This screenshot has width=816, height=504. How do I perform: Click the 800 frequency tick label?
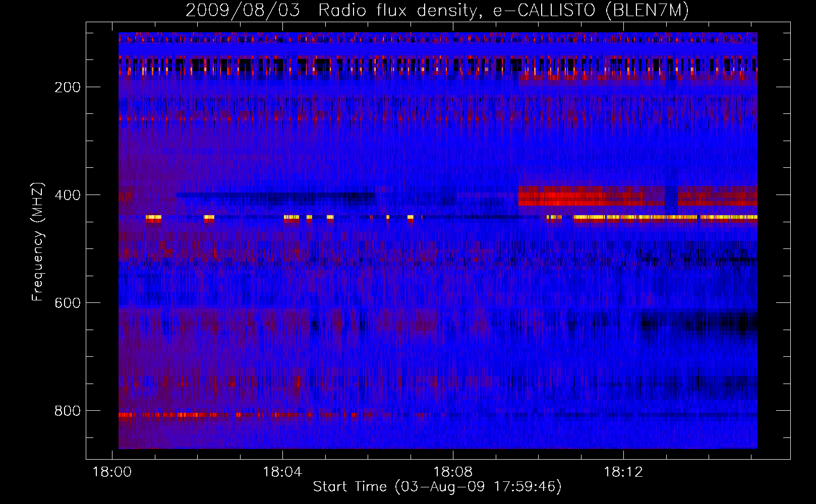(68, 411)
